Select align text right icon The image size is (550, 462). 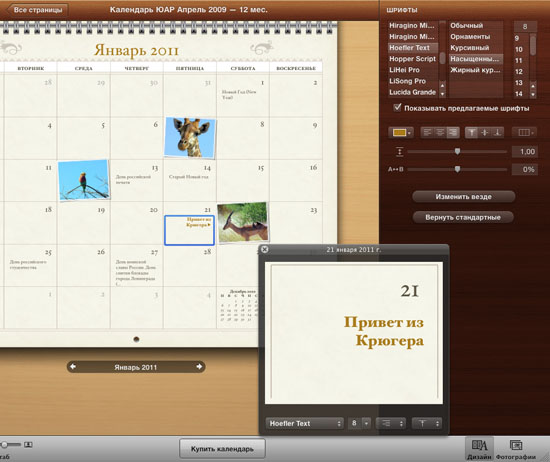click(x=453, y=132)
